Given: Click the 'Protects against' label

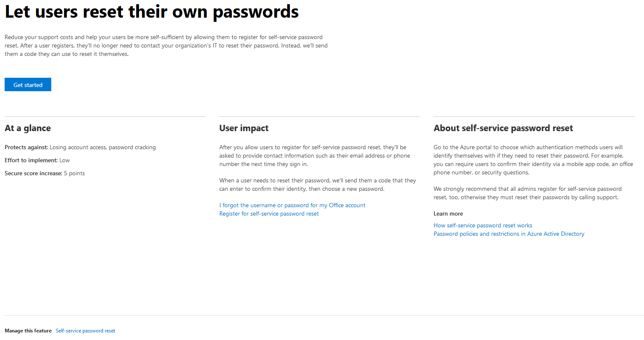Looking at the screenshot, I should pos(26,147).
